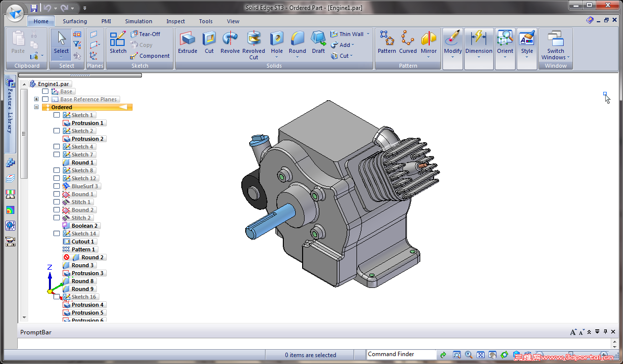Click the Zoom Area status bar icon
Screen dimensions: 623x364
pos(456,355)
